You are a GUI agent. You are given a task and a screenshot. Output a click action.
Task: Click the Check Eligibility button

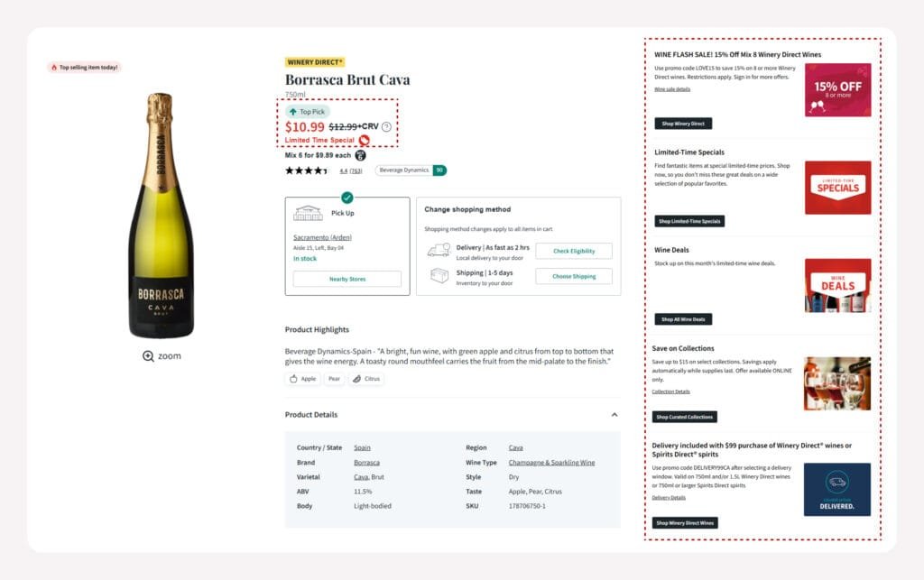click(574, 251)
